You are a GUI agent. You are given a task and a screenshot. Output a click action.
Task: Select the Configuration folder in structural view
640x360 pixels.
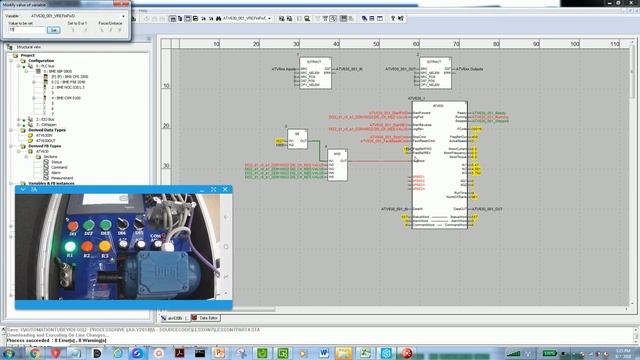(x=41, y=60)
